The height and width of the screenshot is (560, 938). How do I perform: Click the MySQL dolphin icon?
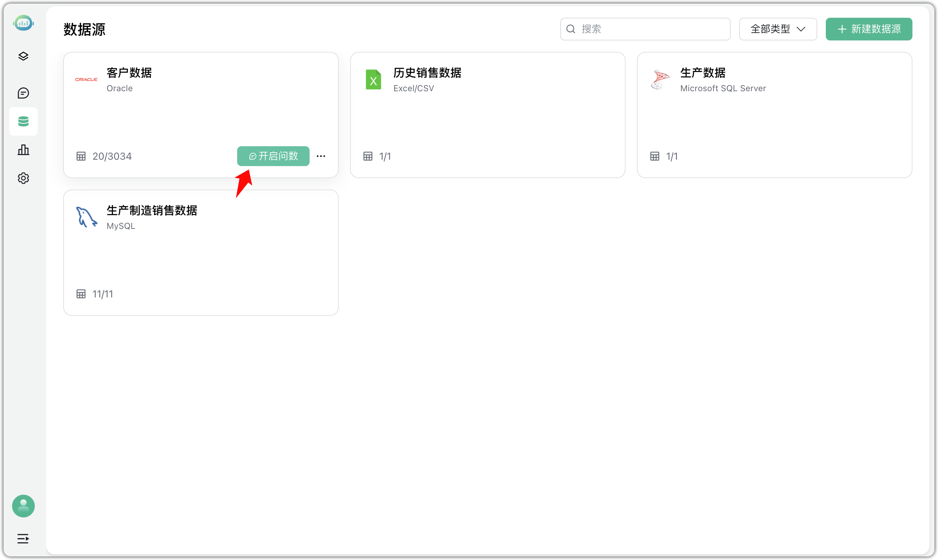(86, 217)
